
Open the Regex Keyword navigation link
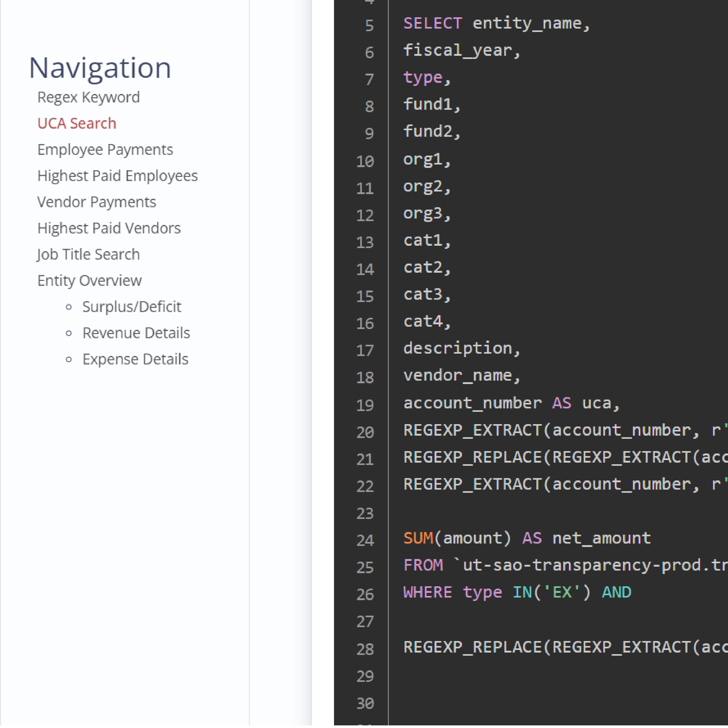click(89, 97)
